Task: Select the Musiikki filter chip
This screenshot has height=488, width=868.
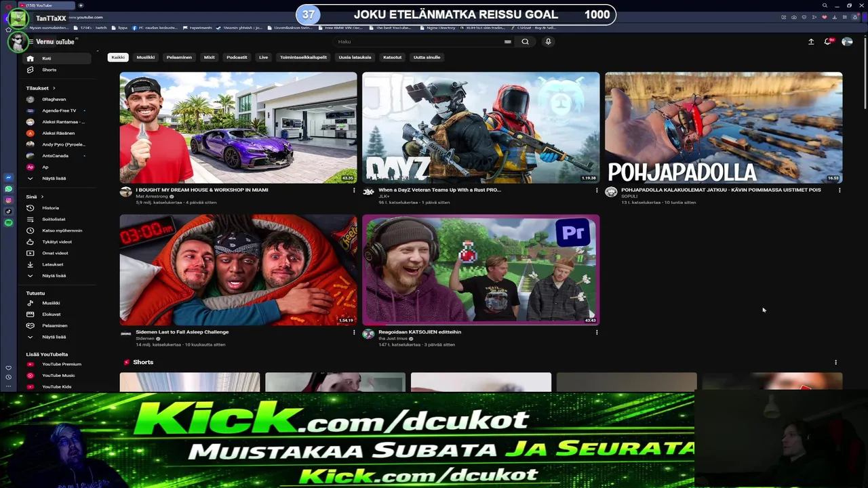Action: coord(146,57)
